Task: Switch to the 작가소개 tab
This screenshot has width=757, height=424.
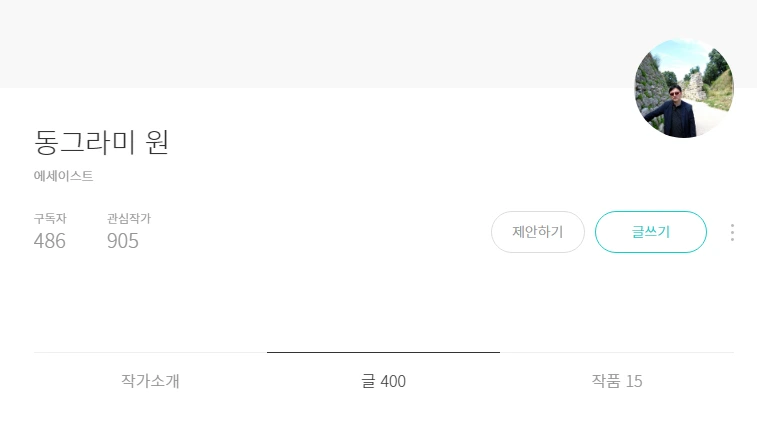Action: [150, 381]
